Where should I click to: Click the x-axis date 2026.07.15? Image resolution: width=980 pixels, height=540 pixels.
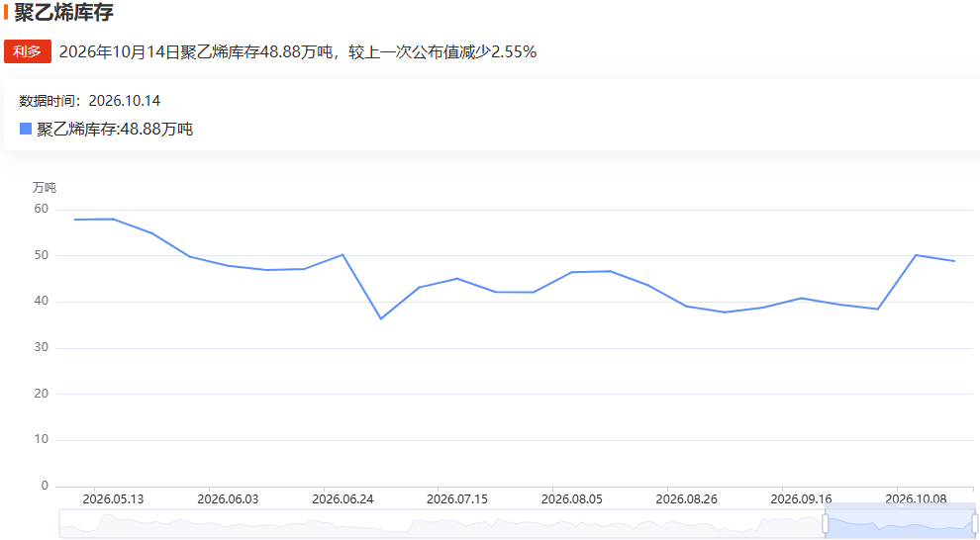coord(457,499)
